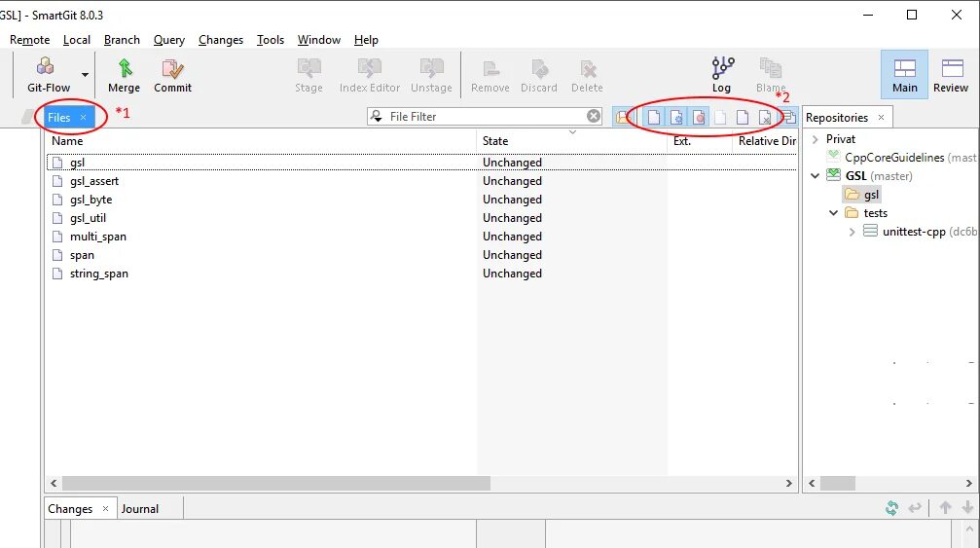Open the Branch menu
Image resolution: width=980 pixels, height=548 pixels.
tap(122, 39)
